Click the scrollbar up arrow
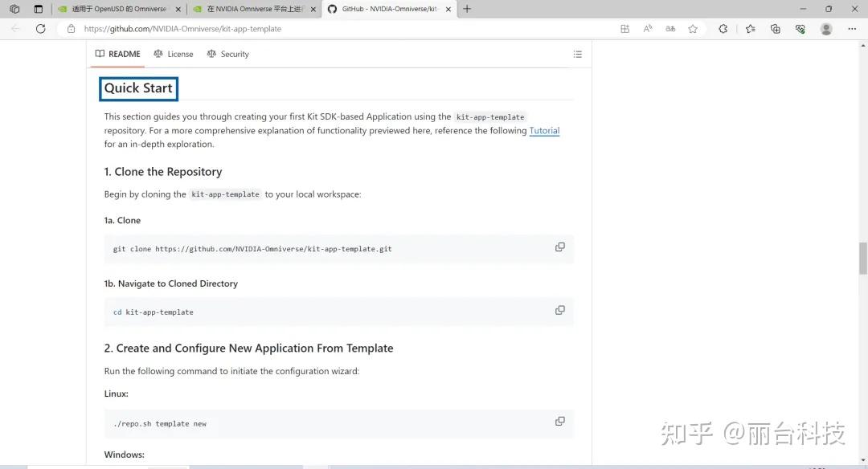This screenshot has height=469, width=868. [862, 45]
